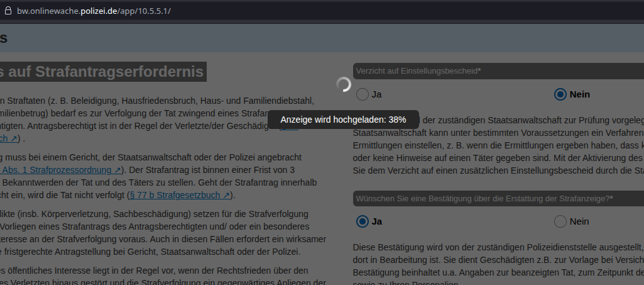Click the 'Anzeige wird hochgeladen: 38%' upload toast
Image resolution: width=644 pixels, height=285 pixels.
click(x=343, y=119)
